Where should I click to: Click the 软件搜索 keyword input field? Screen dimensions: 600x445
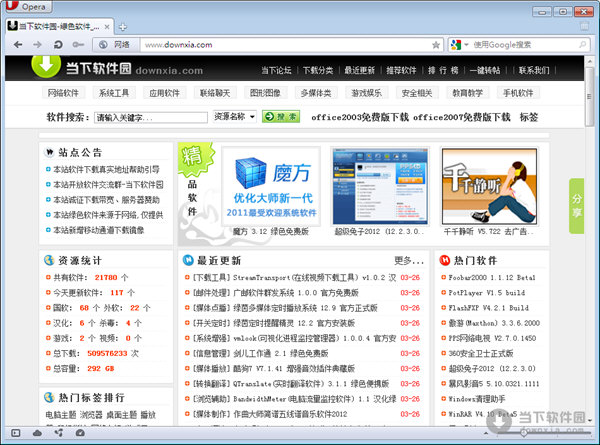point(151,117)
